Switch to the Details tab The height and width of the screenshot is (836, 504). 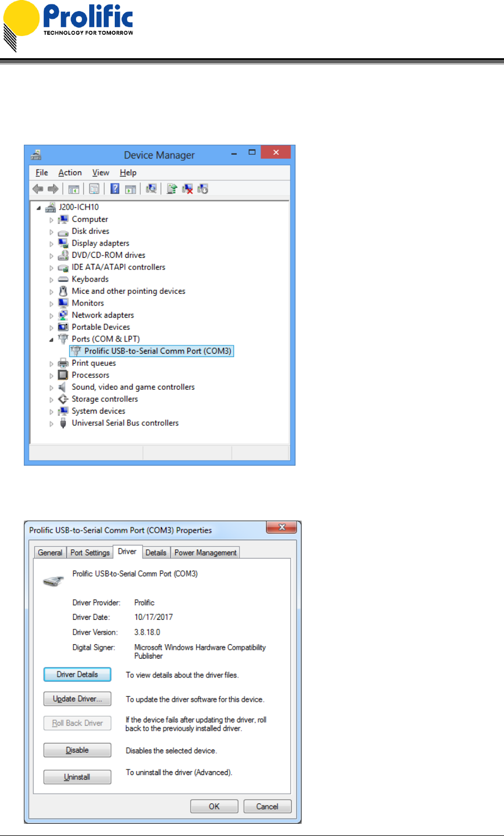(156, 553)
